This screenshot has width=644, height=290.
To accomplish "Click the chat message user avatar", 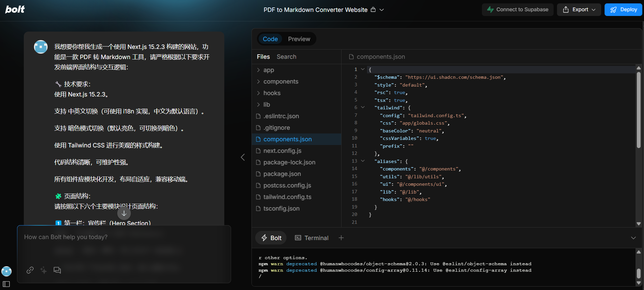I will point(41,47).
